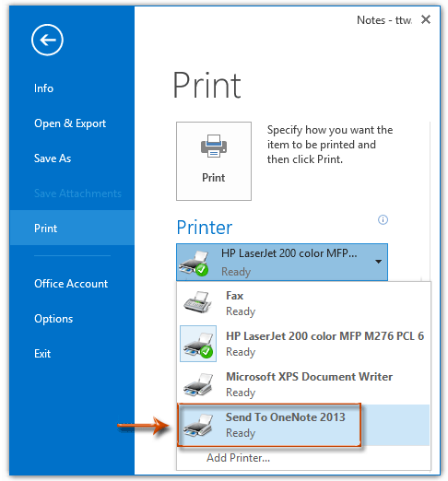Expand the HP LaserJet printer dropdown
448x481 pixels.
tap(282, 262)
